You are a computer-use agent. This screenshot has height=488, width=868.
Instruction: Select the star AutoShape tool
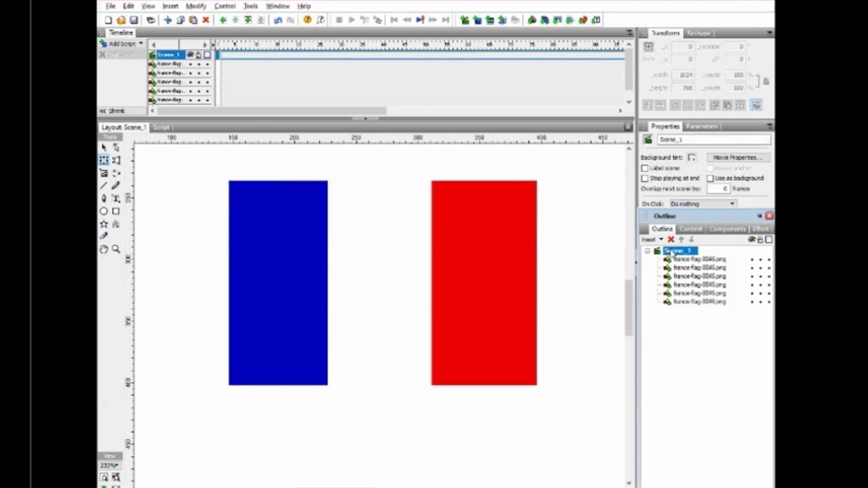coord(104,224)
